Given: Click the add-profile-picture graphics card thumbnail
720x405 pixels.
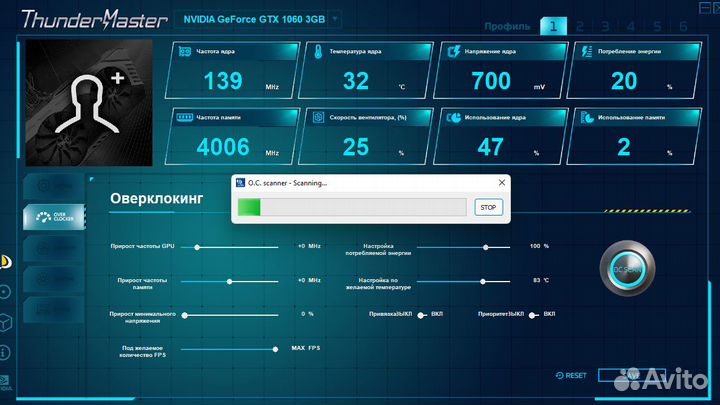Looking at the screenshot, I should coord(89,103).
